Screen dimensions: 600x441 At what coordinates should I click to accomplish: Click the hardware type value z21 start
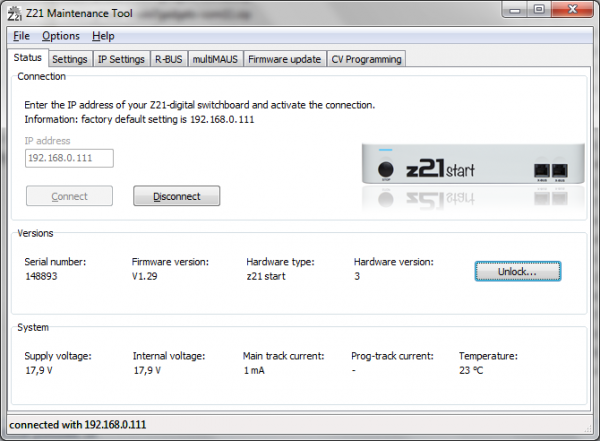point(266,276)
